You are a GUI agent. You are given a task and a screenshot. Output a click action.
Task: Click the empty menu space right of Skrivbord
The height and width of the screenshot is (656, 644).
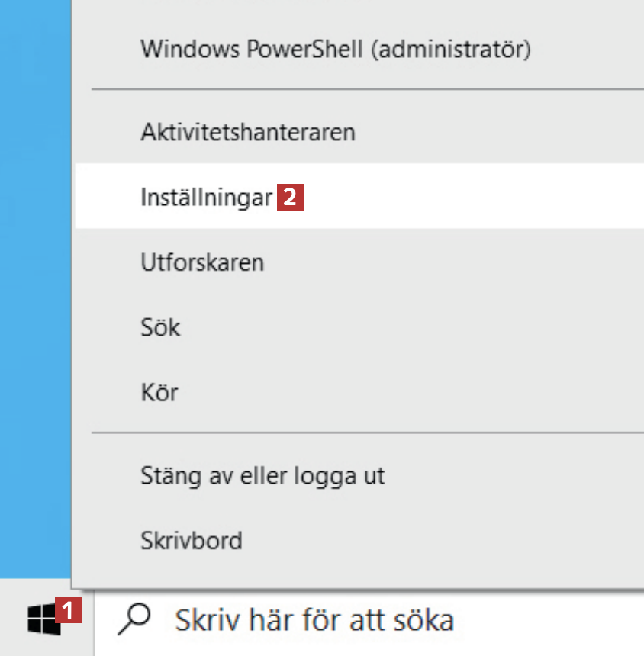(x=458, y=542)
